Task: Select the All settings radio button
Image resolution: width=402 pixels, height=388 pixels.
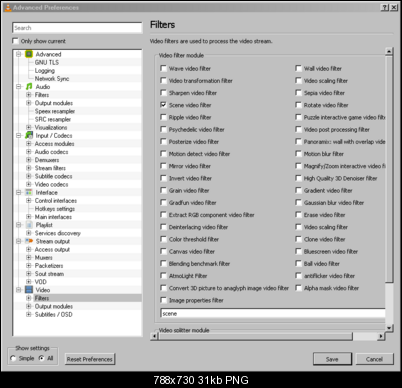Action: coord(41,358)
